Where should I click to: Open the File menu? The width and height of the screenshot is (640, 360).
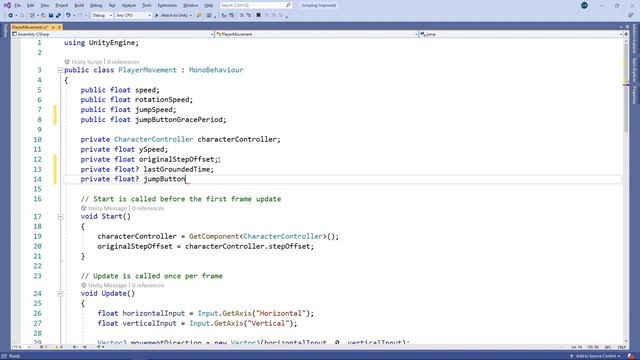(18, 5)
